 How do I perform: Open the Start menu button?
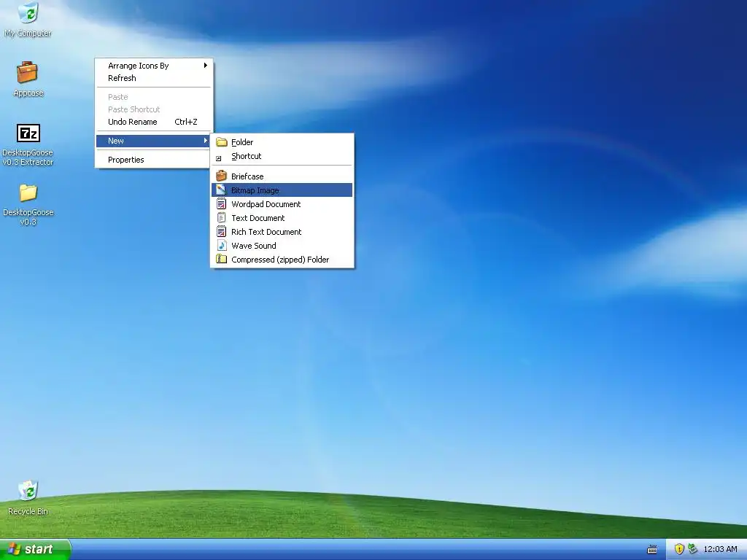[35, 549]
